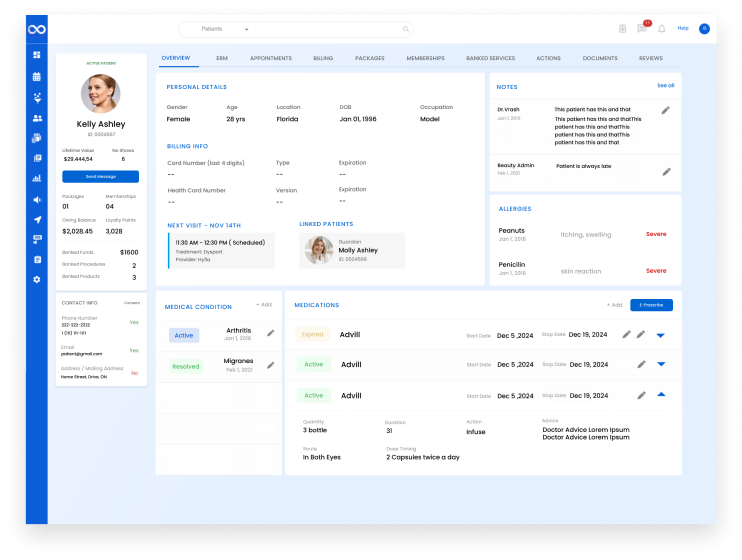
Task: Open the funnel leads icon in sidebar
Action: [37, 98]
